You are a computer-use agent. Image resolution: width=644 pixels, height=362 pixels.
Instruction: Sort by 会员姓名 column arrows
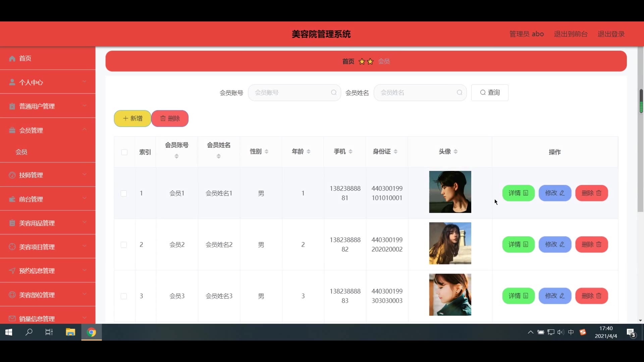(x=218, y=156)
